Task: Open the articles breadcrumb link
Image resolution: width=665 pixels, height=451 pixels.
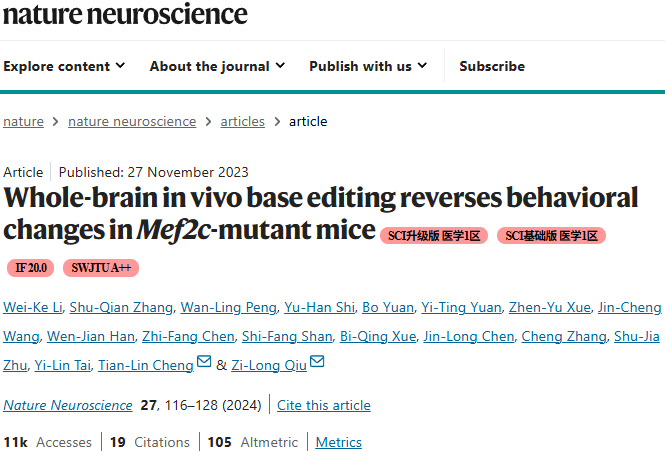Action: pyautogui.click(x=242, y=121)
